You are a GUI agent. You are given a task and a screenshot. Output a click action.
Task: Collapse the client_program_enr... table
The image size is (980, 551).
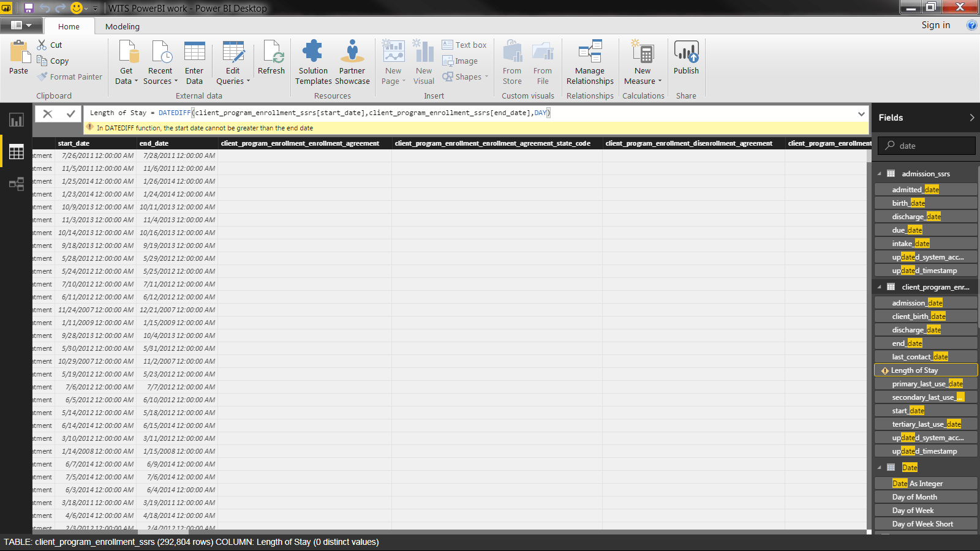880,287
